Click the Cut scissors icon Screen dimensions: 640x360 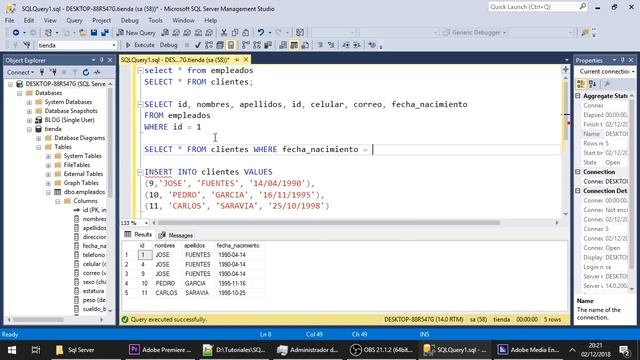pyautogui.click(x=224, y=33)
